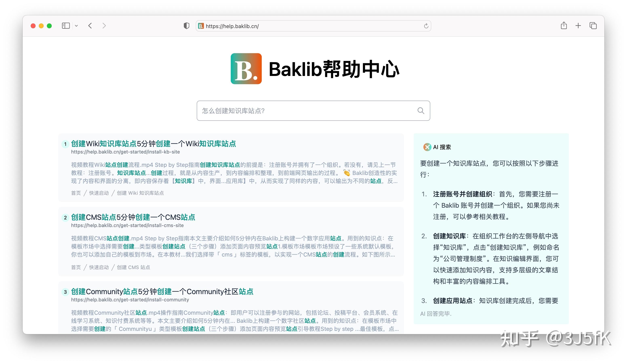Click 快速启动 breadcrumb under the Wiki result
Image resolution: width=627 pixels, height=364 pixels.
99,193
